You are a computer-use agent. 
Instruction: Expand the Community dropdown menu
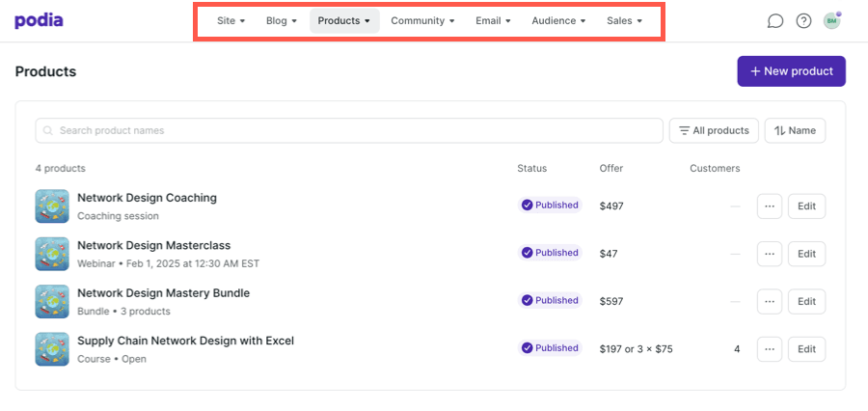tap(422, 20)
